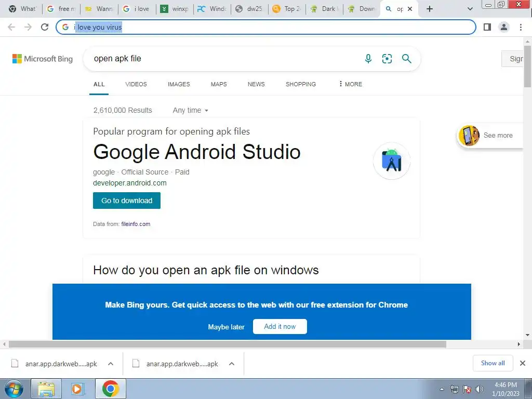Click the 'Show all' downloads button

tap(493, 363)
